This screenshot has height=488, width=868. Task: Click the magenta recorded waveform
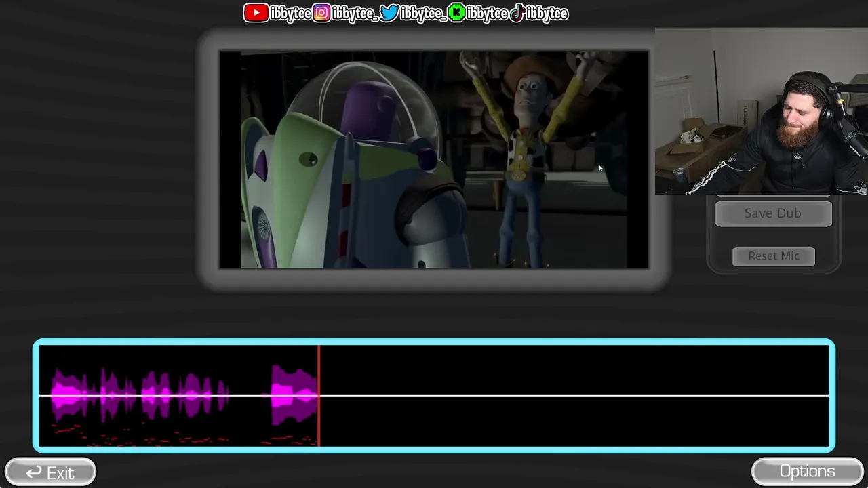tap(183, 395)
